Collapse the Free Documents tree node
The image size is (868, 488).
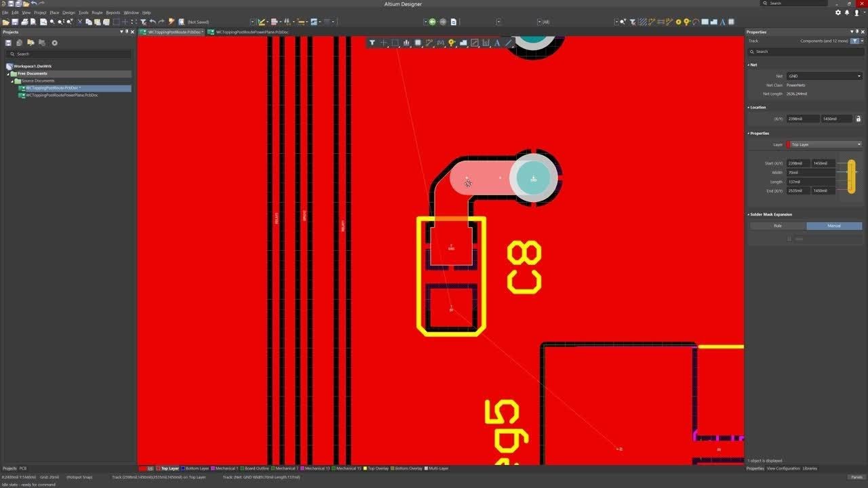9,73
